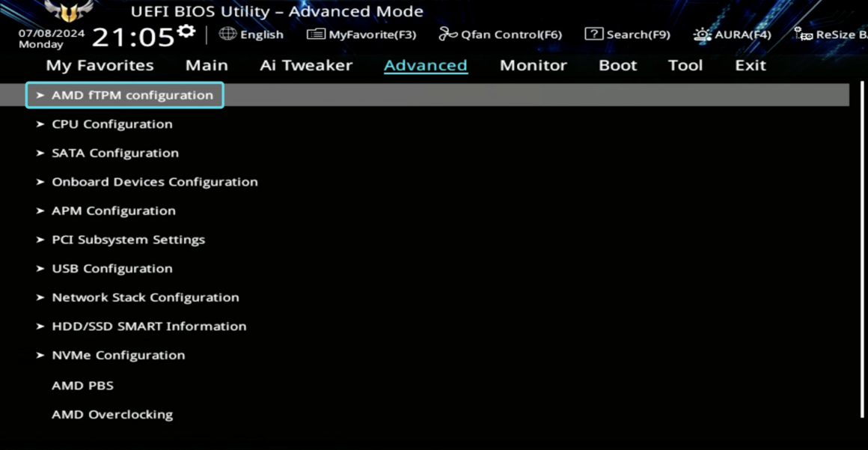
Task: Click the 21:05 clock time
Action: coord(133,37)
